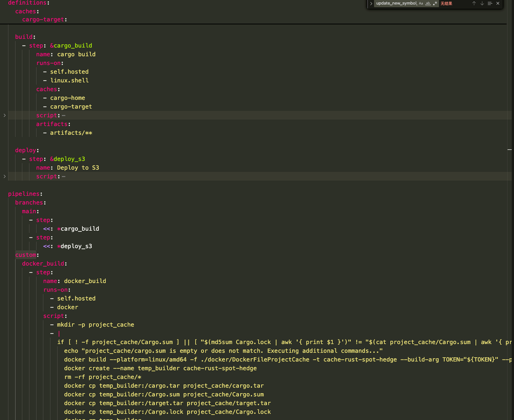
Task: Click the 'artifacts/**' list entry
Action: [71, 133]
